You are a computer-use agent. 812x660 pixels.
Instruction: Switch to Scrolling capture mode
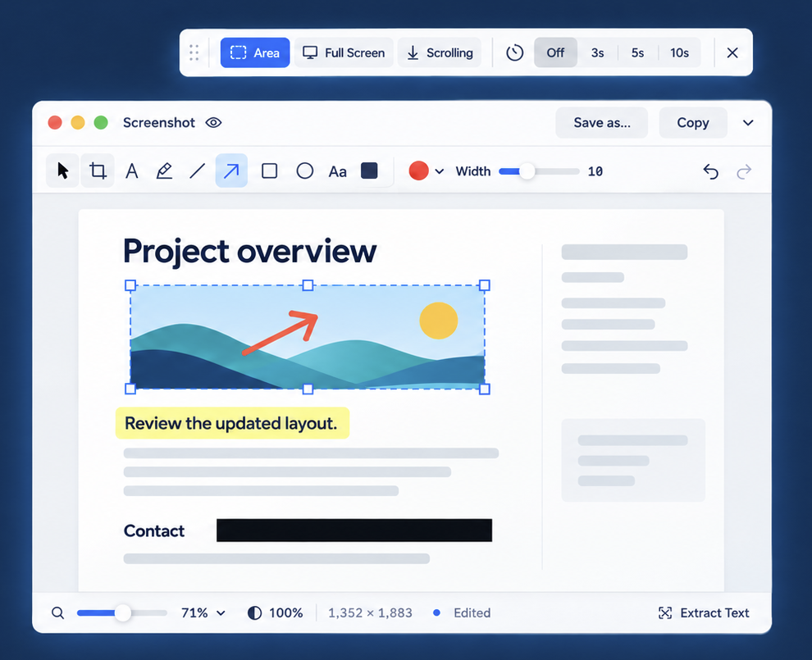439,52
